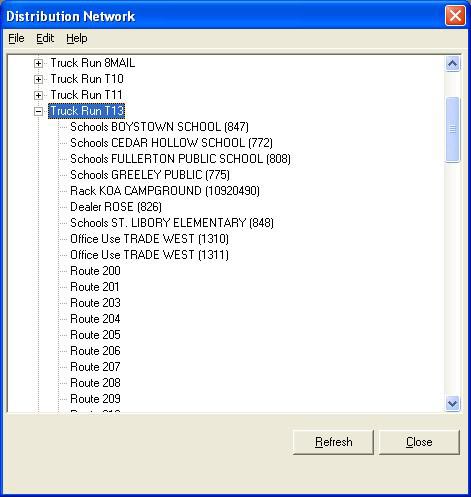Select Schools CEDAR HOLLOW SCHOOL (772)
This screenshot has width=471, height=497.
(171, 143)
